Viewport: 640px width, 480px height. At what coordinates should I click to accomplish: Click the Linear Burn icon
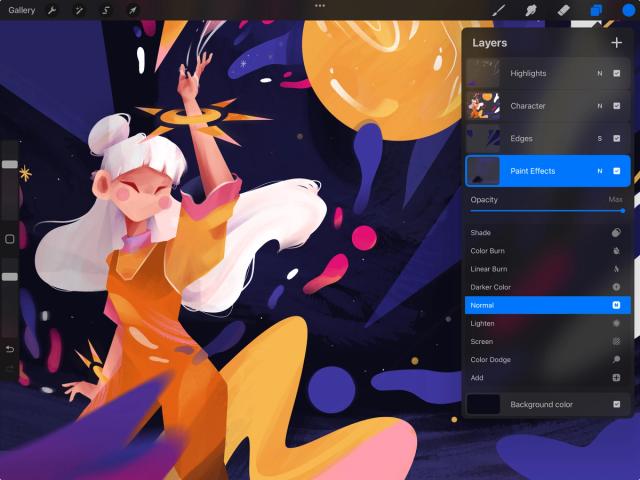pyautogui.click(x=616, y=269)
